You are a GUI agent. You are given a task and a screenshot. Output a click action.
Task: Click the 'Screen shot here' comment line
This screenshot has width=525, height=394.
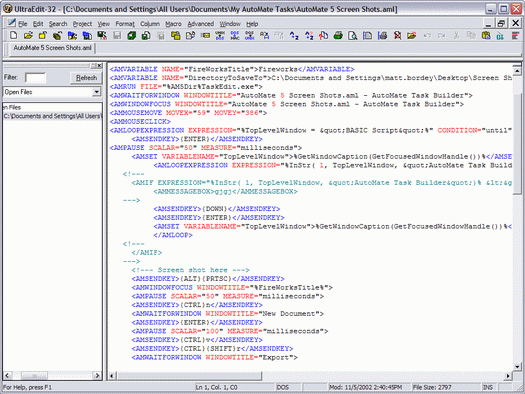[x=191, y=270]
